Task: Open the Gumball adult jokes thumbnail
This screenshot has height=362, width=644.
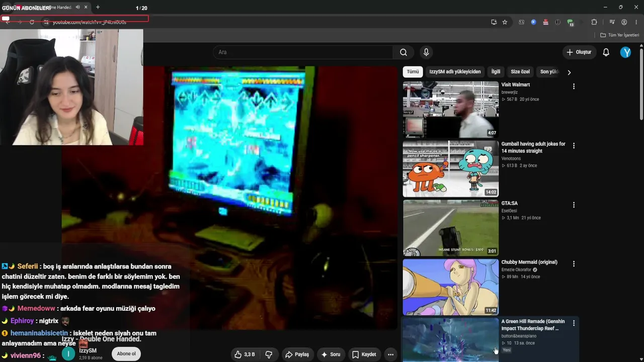Action: (x=451, y=169)
